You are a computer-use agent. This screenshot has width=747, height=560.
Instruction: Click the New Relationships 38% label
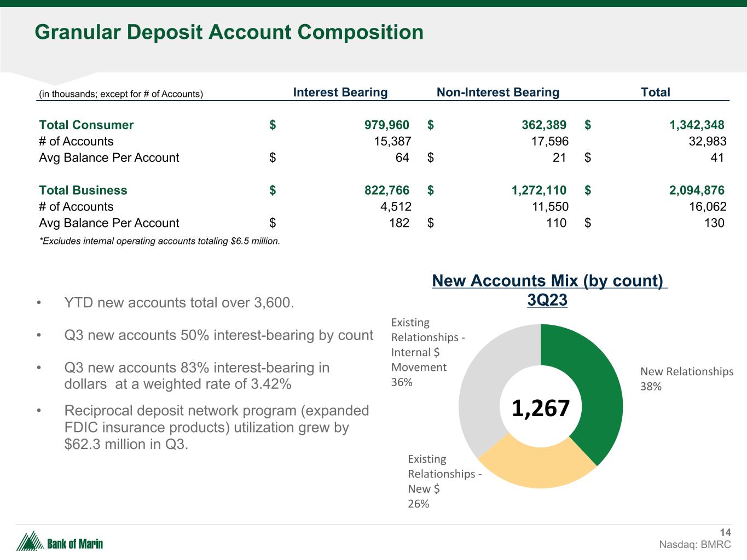pyautogui.click(x=686, y=378)
